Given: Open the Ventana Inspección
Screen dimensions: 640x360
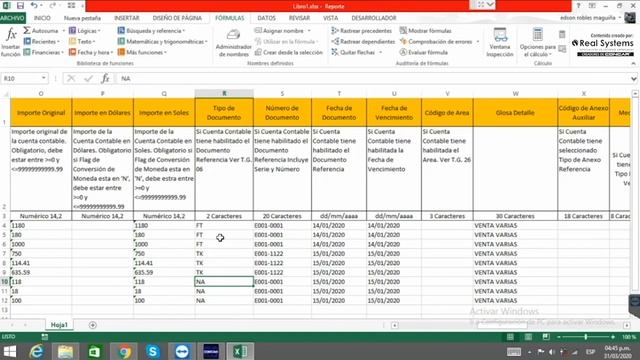Looking at the screenshot, I should tap(500, 42).
